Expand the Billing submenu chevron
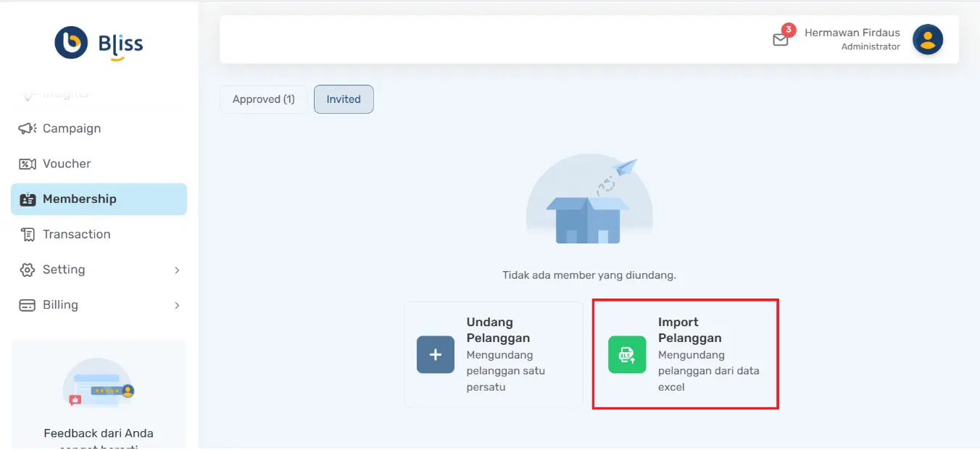 tap(176, 304)
